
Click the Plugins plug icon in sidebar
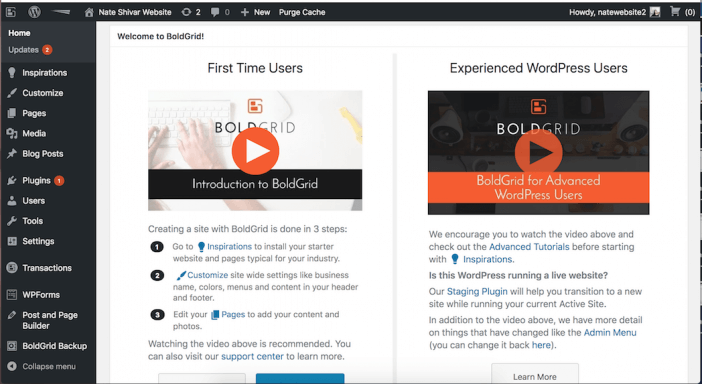click(12, 180)
